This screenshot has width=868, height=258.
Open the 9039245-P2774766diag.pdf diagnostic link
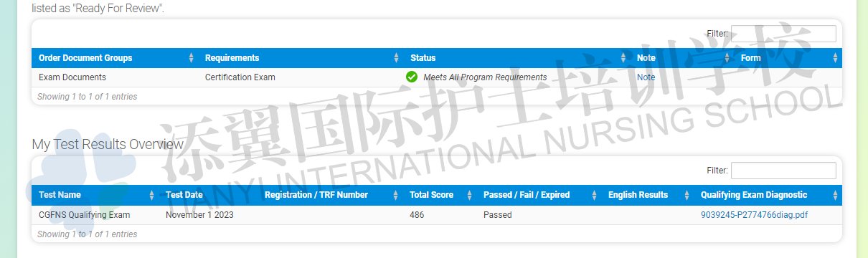pyautogui.click(x=754, y=215)
